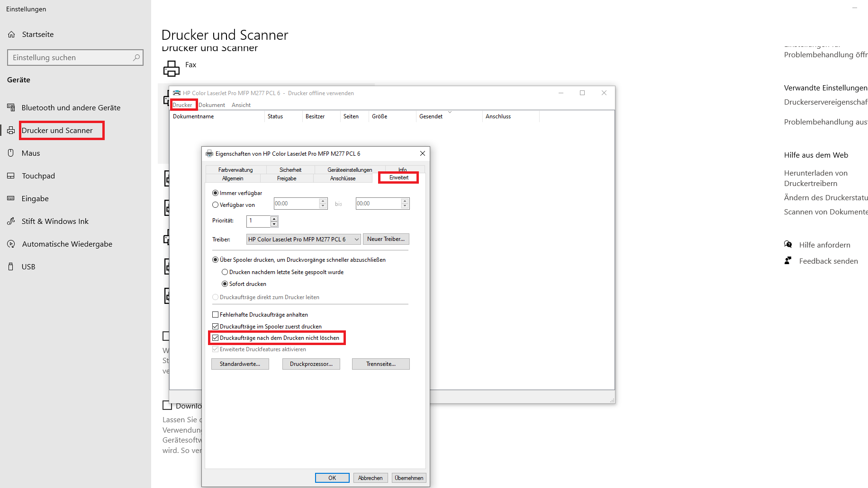
Task: Click the Fax printer icon
Action: tap(172, 69)
